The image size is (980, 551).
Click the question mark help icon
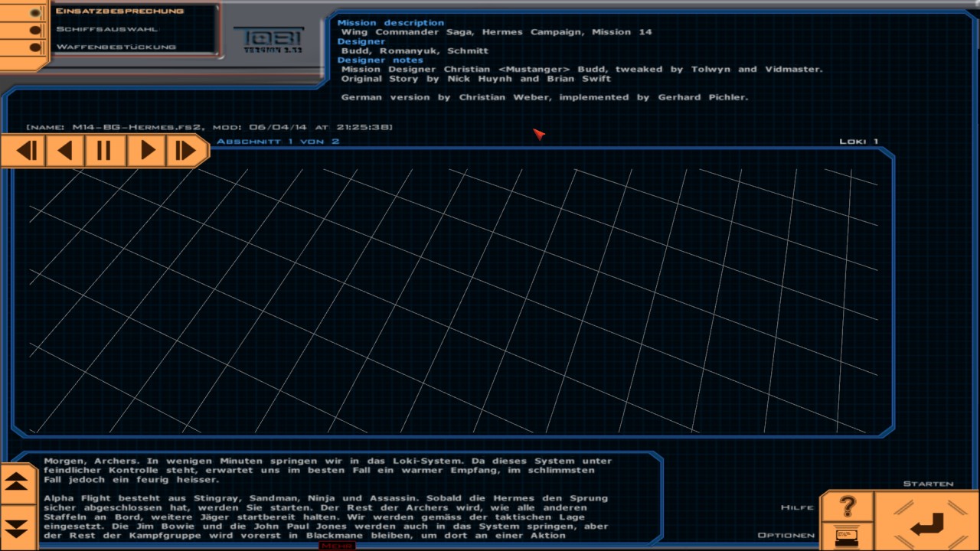(847, 507)
